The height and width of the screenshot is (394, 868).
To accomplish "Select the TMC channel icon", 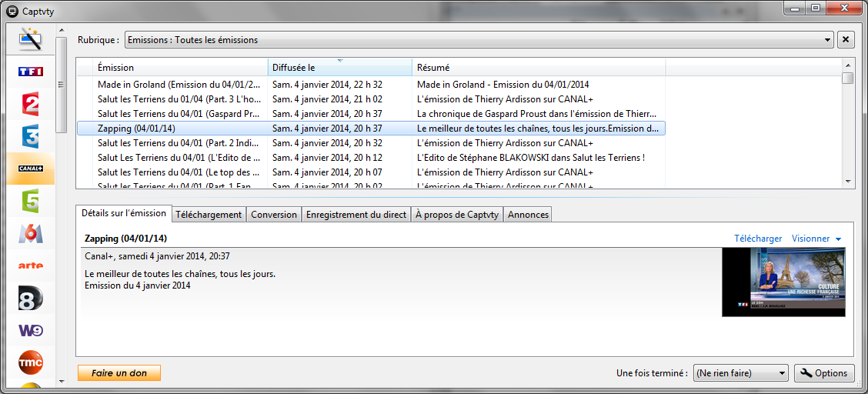I will pyautogui.click(x=30, y=362).
